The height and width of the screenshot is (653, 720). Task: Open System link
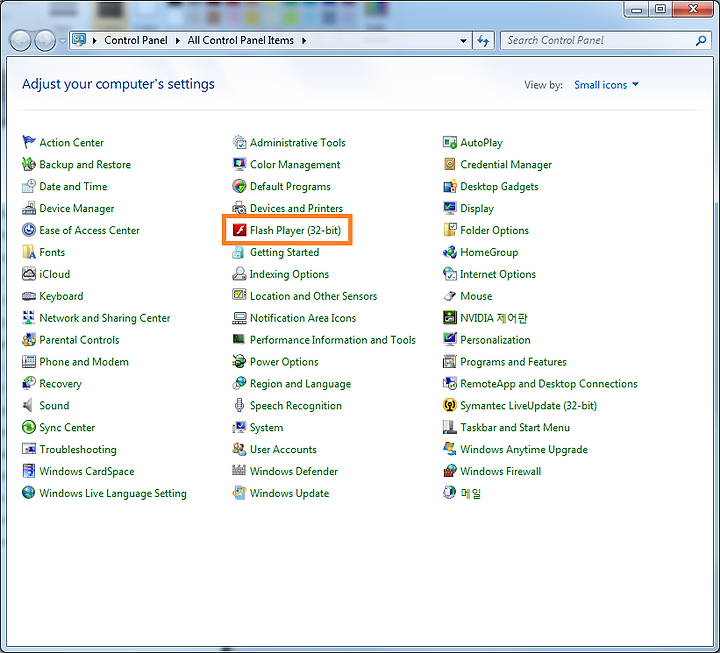point(266,428)
